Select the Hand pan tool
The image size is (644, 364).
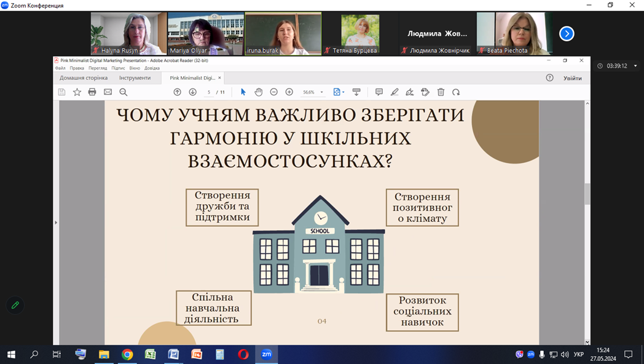259,92
